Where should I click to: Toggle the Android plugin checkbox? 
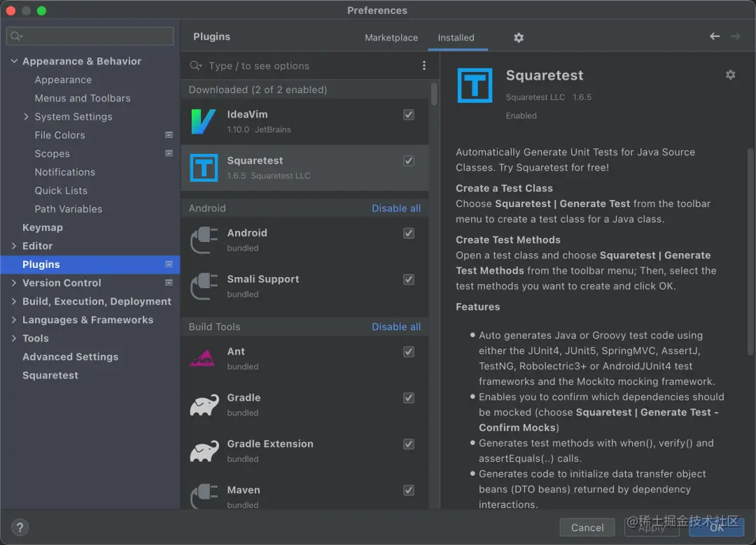[x=408, y=233]
